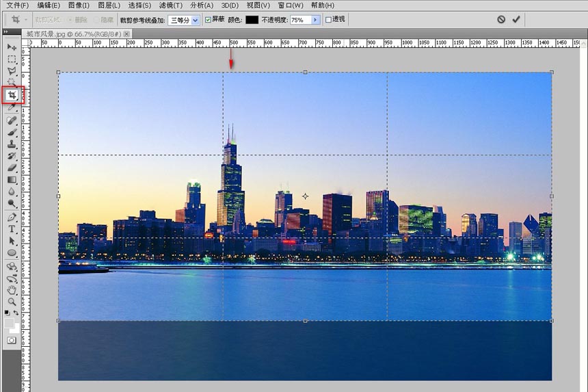Select the Crop tool in the toolbox

coord(12,95)
